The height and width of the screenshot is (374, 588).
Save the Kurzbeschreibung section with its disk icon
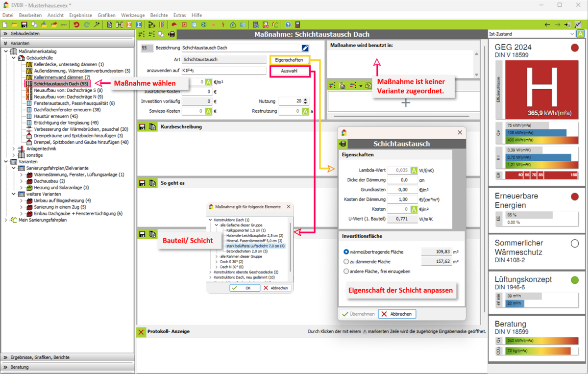tap(142, 127)
